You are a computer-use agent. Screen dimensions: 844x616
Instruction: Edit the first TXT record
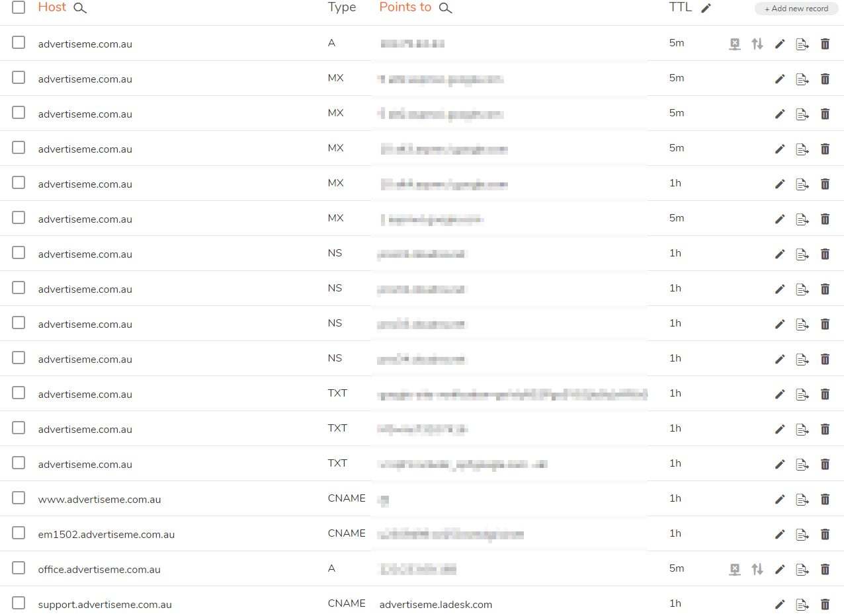click(x=780, y=394)
